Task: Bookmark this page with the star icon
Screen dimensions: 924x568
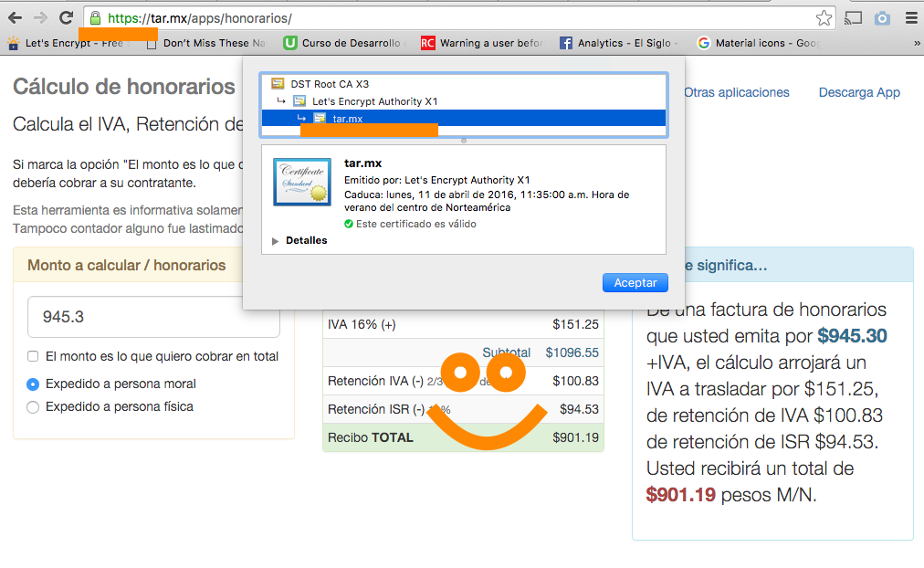Action: coord(824,18)
